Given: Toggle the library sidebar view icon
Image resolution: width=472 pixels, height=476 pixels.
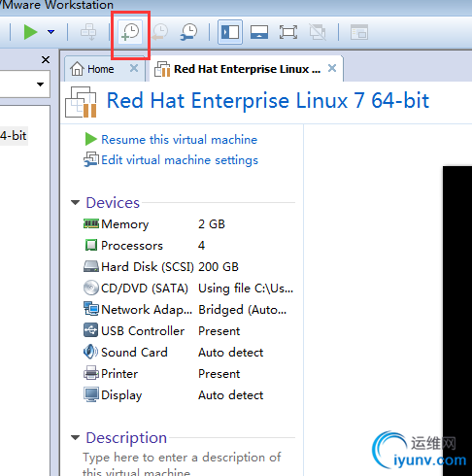Looking at the screenshot, I should tap(230, 32).
